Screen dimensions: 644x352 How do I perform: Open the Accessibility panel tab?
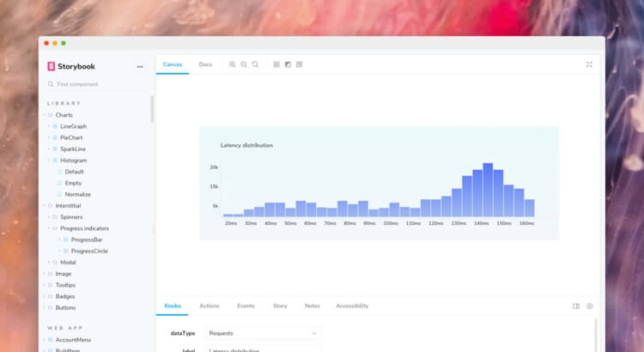352,306
